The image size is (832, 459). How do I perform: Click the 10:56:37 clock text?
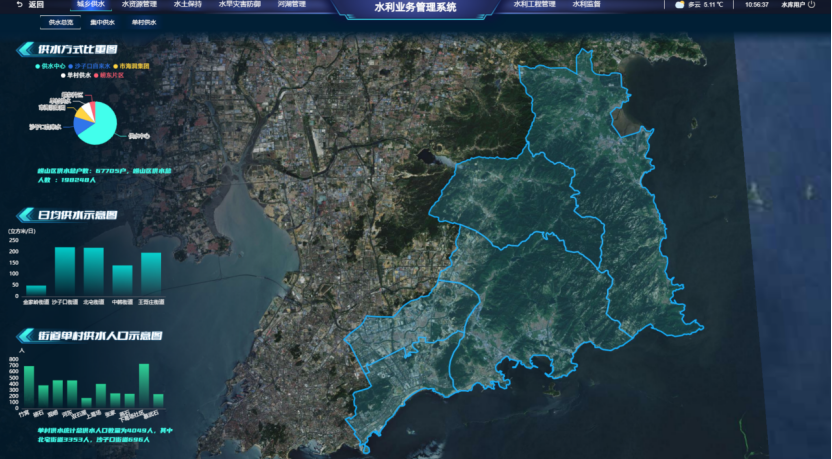point(757,4)
